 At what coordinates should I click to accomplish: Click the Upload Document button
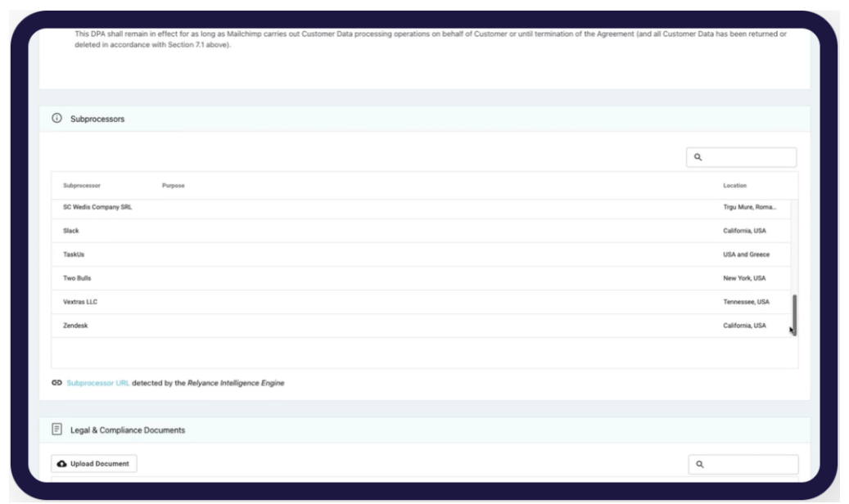coord(94,464)
